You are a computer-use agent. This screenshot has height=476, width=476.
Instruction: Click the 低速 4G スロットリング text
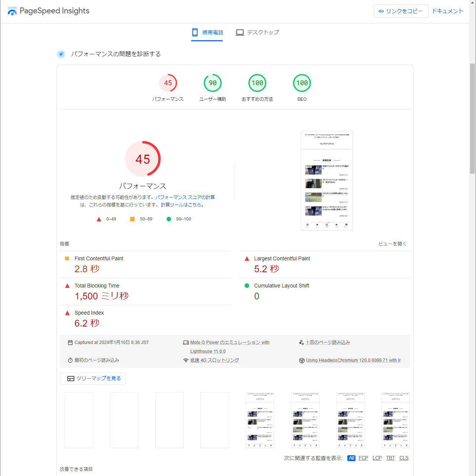pyautogui.click(x=215, y=360)
